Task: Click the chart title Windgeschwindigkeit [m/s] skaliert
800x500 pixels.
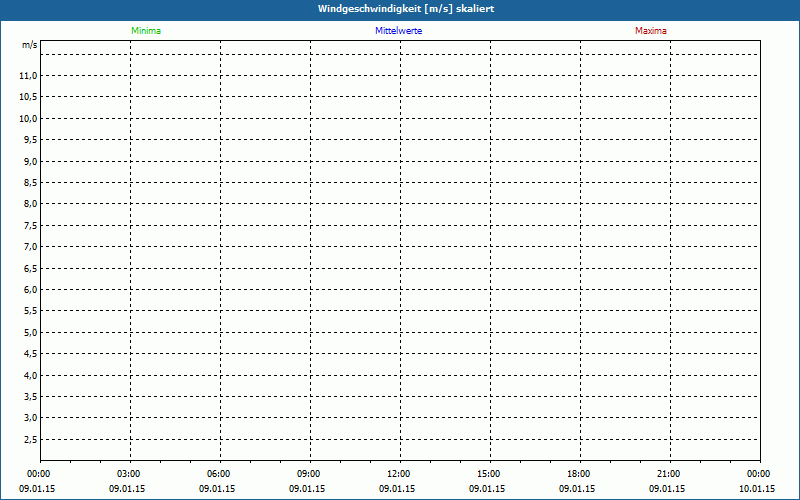Action: [x=406, y=9]
